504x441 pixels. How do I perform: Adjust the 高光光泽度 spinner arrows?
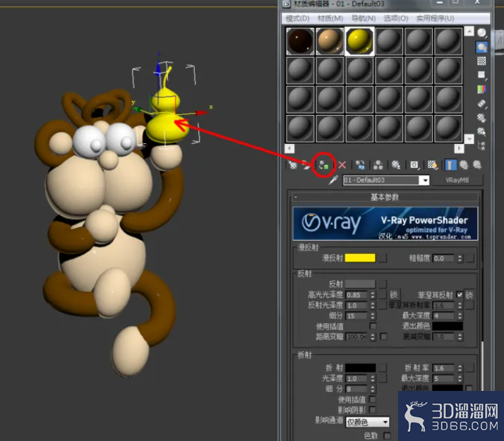373,294
